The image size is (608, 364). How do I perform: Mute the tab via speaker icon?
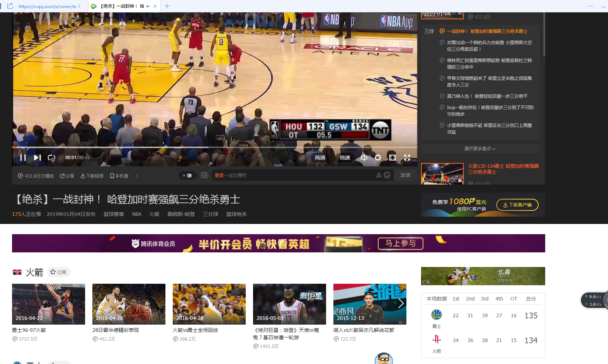[148, 6]
